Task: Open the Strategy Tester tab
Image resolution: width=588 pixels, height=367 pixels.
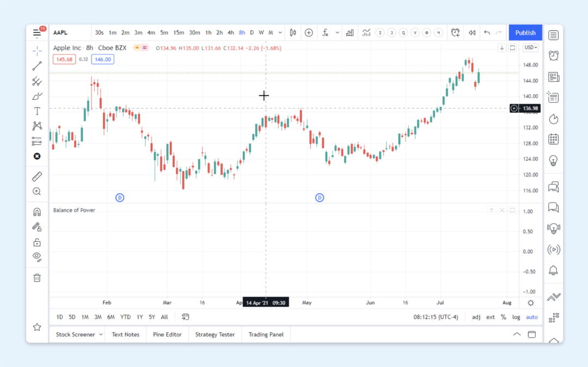Action: click(215, 334)
